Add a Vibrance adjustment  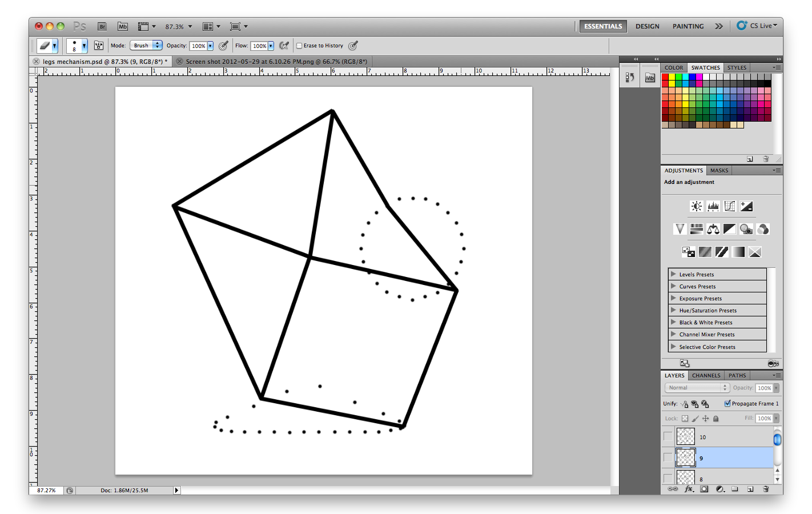[680, 229]
